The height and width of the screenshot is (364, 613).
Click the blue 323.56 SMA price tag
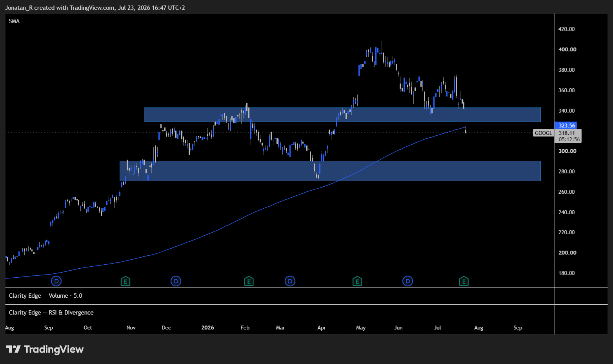(x=566, y=126)
